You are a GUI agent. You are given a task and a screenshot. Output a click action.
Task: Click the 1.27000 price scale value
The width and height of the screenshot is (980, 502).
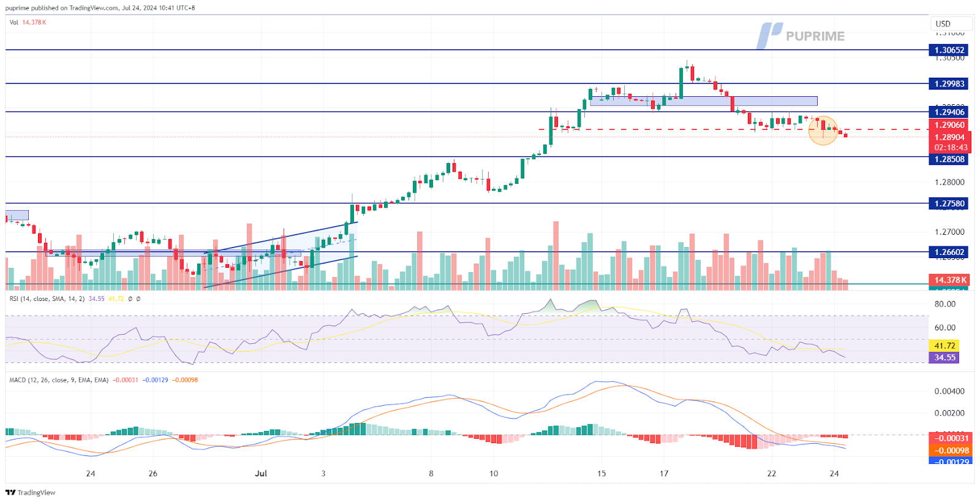[x=949, y=232]
